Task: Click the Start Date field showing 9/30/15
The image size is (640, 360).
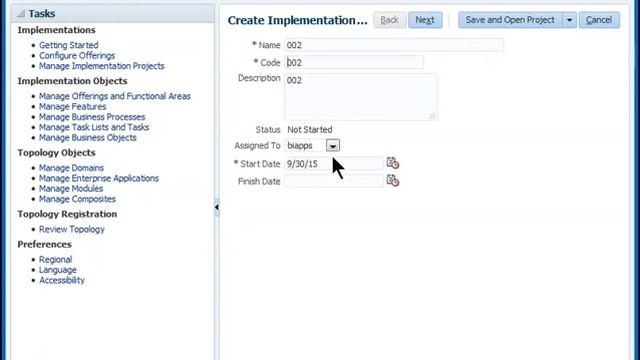Action: pos(334,164)
